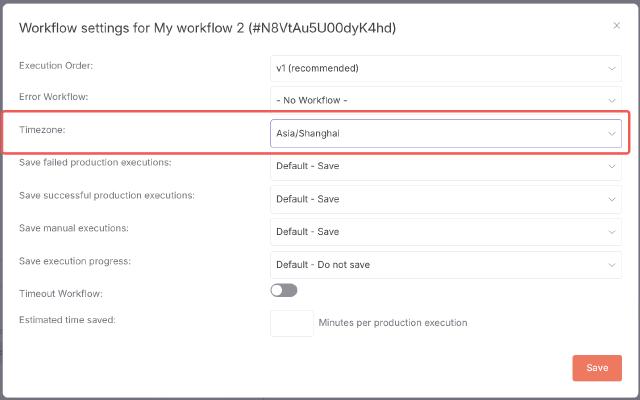This screenshot has height=400, width=640.
Task: Click the chevron for Save successful production executions
Action: click(611, 199)
